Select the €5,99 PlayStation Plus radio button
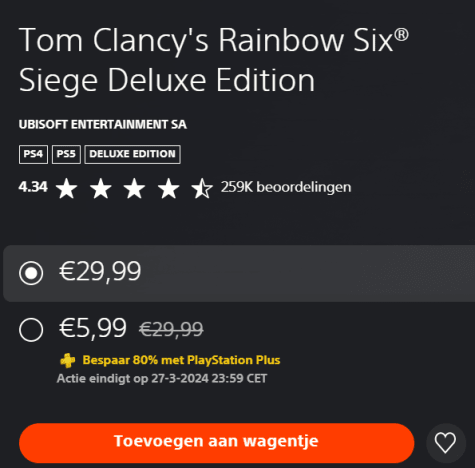 (31, 330)
